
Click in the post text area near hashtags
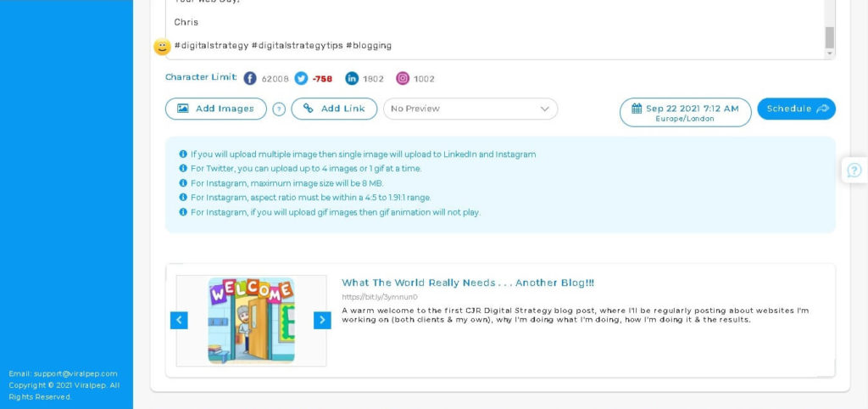[509, 45]
